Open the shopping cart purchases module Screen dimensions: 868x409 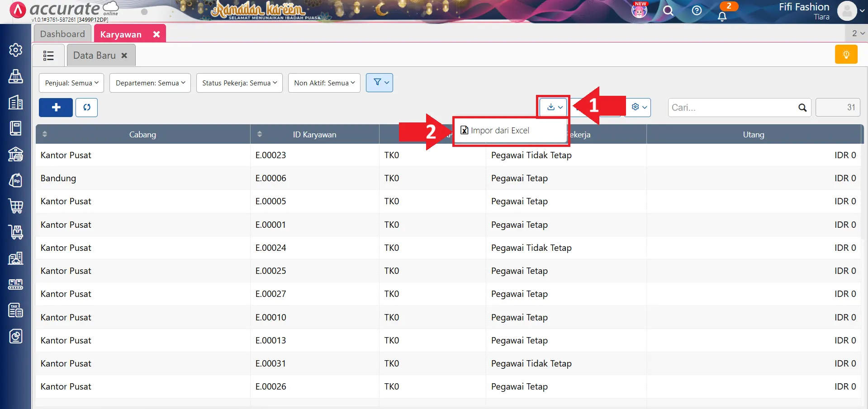16,206
